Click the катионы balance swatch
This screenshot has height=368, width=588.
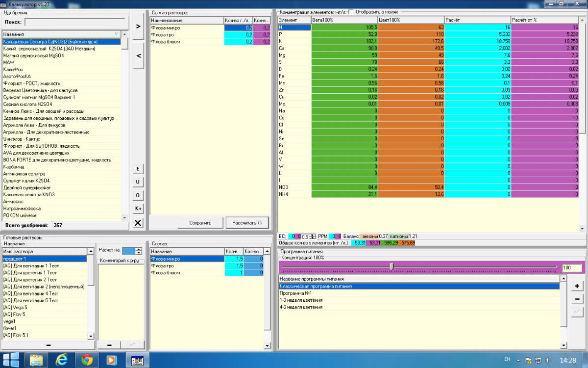[398, 236]
